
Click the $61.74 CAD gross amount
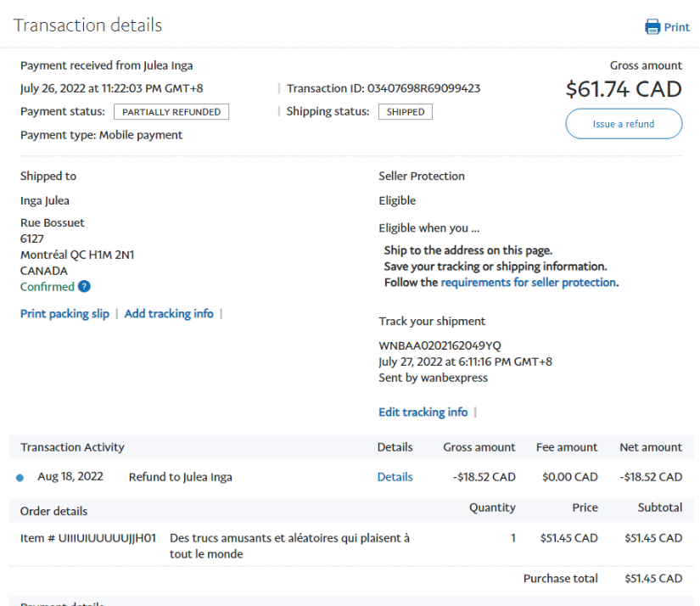pyautogui.click(x=624, y=89)
